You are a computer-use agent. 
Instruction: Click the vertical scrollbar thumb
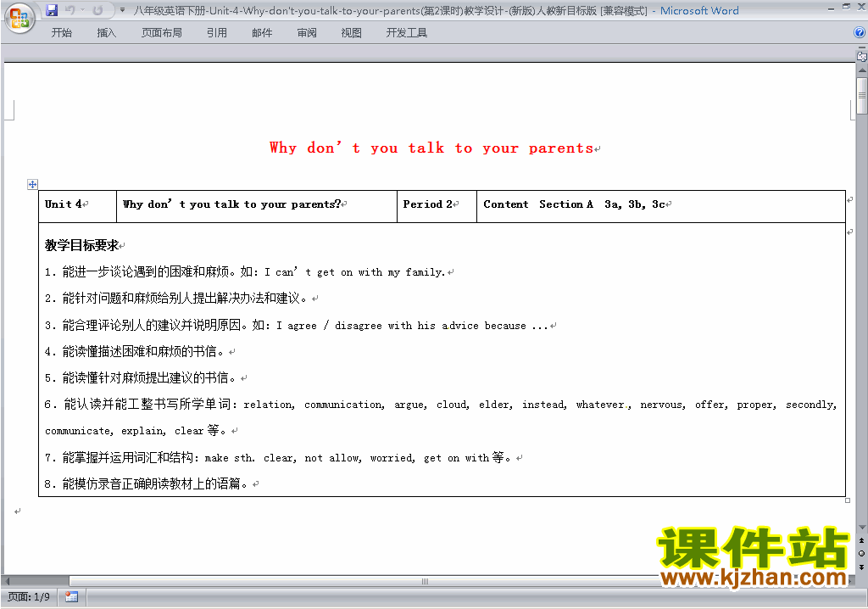(x=862, y=96)
